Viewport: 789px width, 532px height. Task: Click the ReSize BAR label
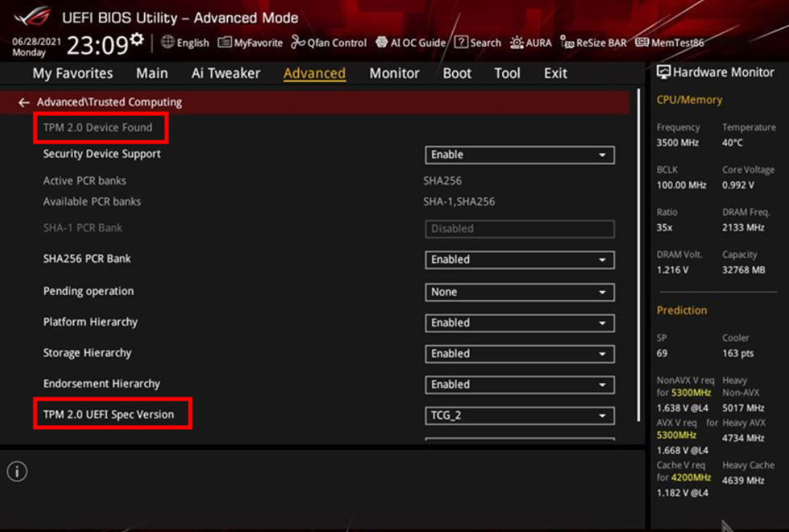tap(601, 43)
